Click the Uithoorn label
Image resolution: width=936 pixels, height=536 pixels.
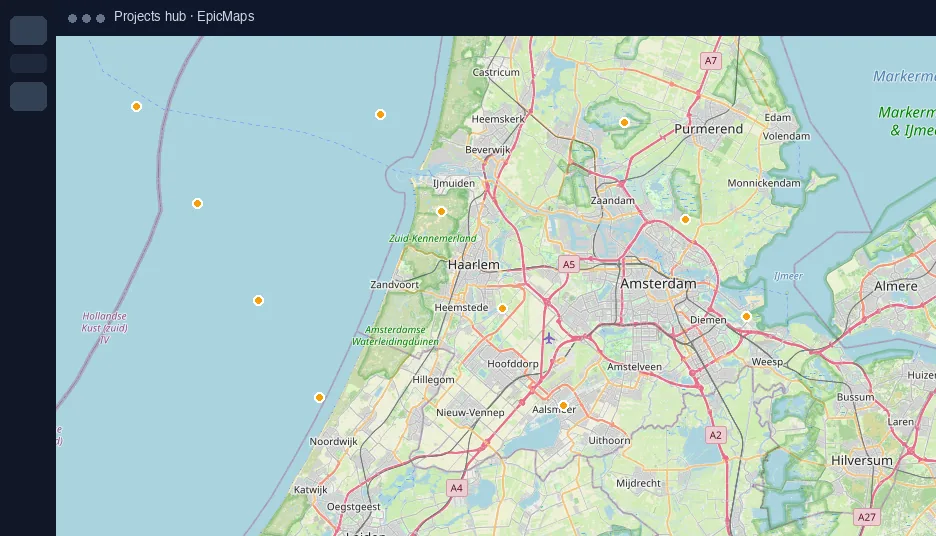pos(609,440)
